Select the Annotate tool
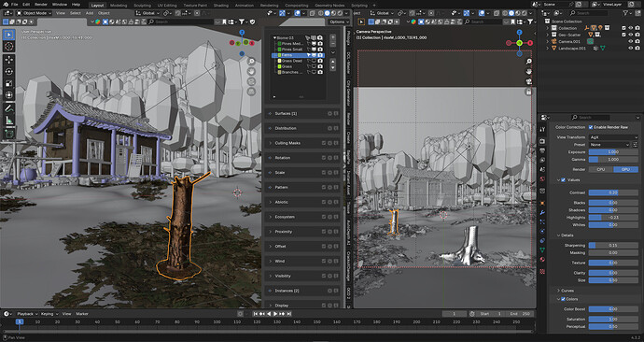644x342 pixels. 9,108
